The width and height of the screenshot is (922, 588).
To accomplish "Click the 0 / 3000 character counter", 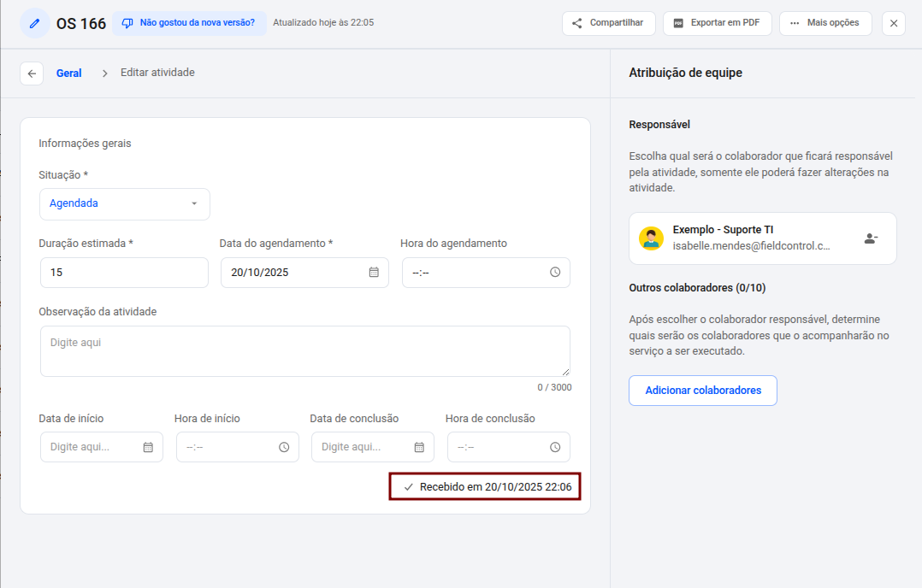I will (x=554, y=387).
